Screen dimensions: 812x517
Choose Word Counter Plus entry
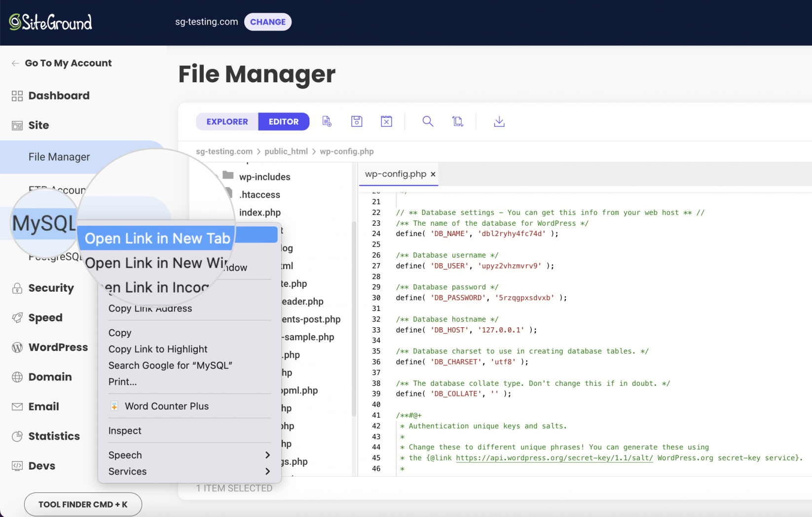click(x=167, y=406)
